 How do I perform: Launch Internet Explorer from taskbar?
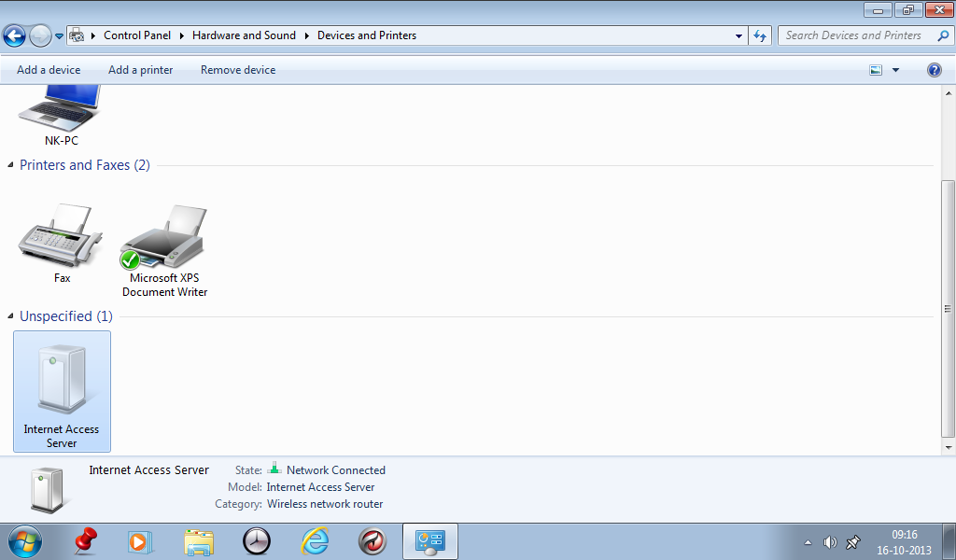(x=316, y=541)
